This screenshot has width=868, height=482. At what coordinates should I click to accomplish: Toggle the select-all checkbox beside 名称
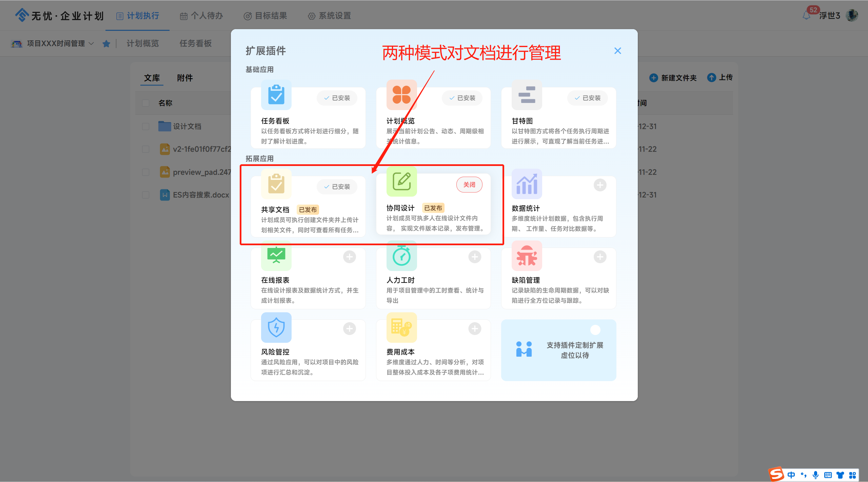pos(146,103)
